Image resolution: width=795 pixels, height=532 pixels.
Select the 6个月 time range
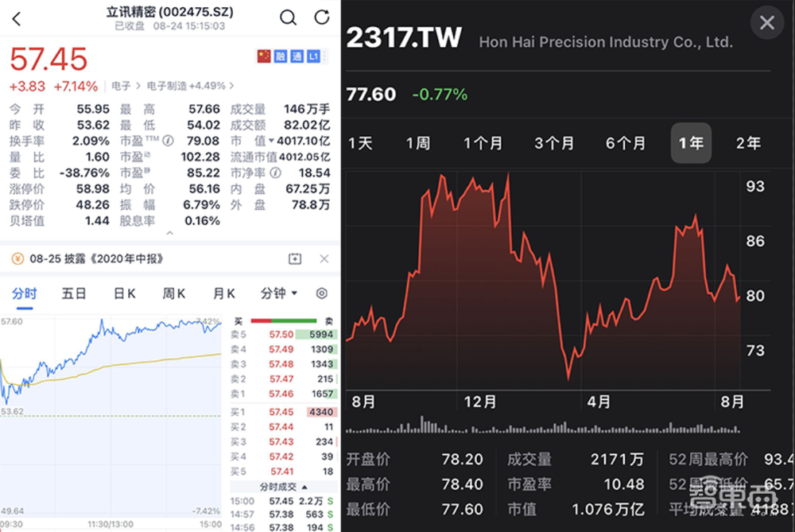[x=626, y=143]
